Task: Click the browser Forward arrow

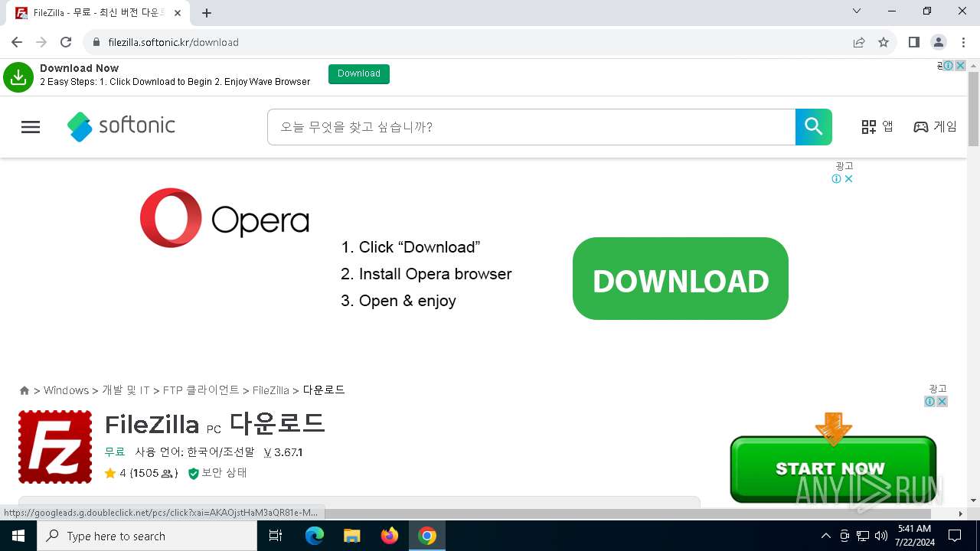Action: (41, 42)
